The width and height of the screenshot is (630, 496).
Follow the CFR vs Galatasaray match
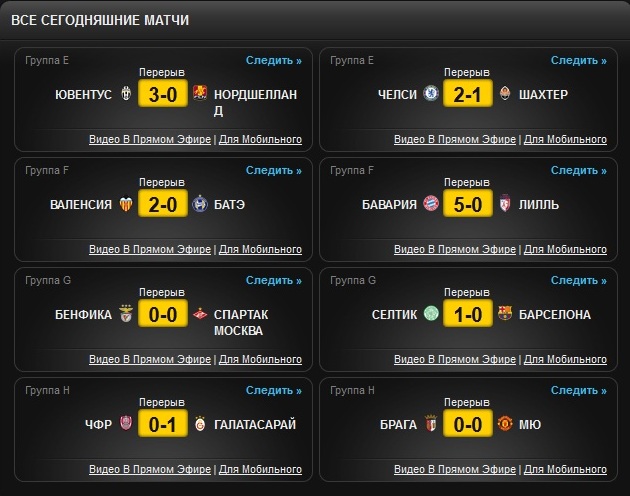click(x=273, y=390)
